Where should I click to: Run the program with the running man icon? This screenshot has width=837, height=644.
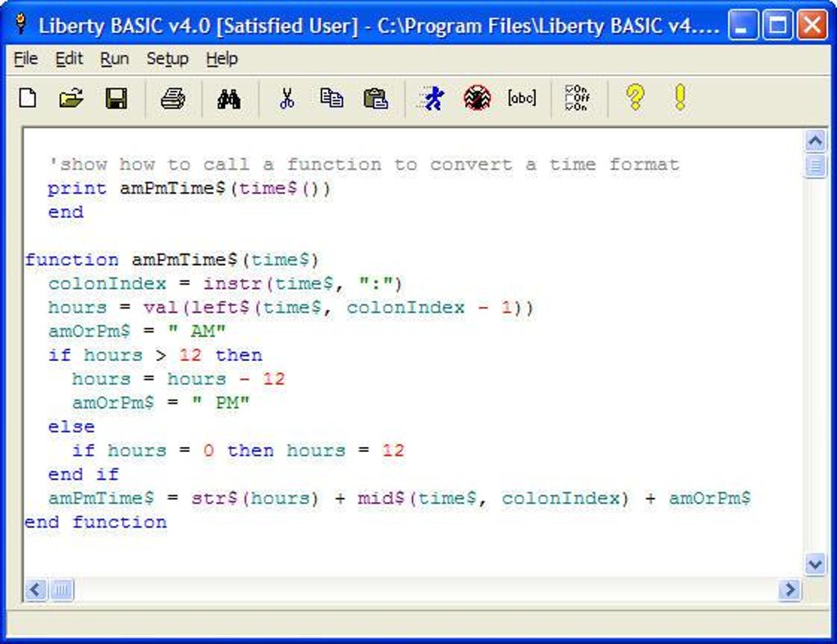pyautogui.click(x=432, y=98)
